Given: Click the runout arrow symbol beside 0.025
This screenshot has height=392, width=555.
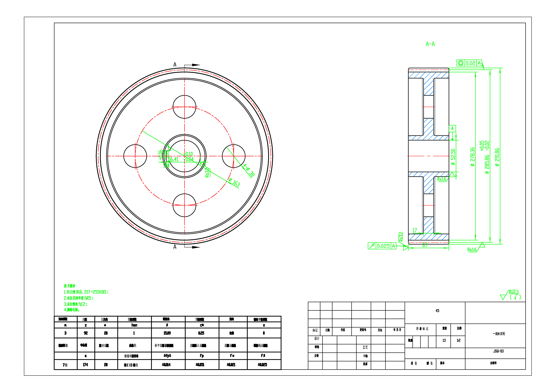Looking at the screenshot, I should click(372, 246).
